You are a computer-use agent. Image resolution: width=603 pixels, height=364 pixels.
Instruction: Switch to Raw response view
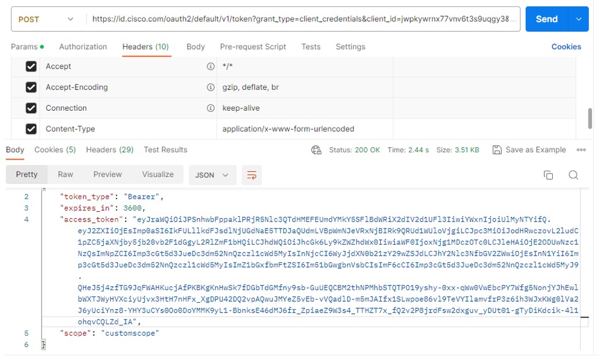coord(65,175)
